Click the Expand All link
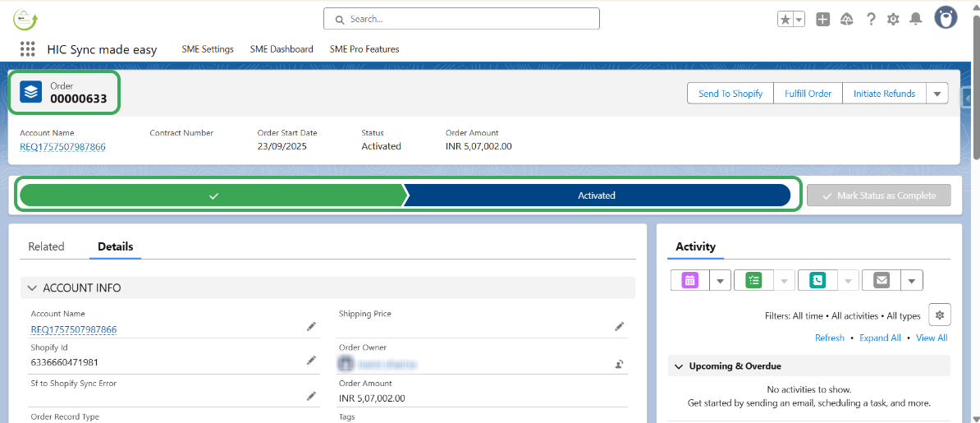This screenshot has width=980, height=423. 880,338
